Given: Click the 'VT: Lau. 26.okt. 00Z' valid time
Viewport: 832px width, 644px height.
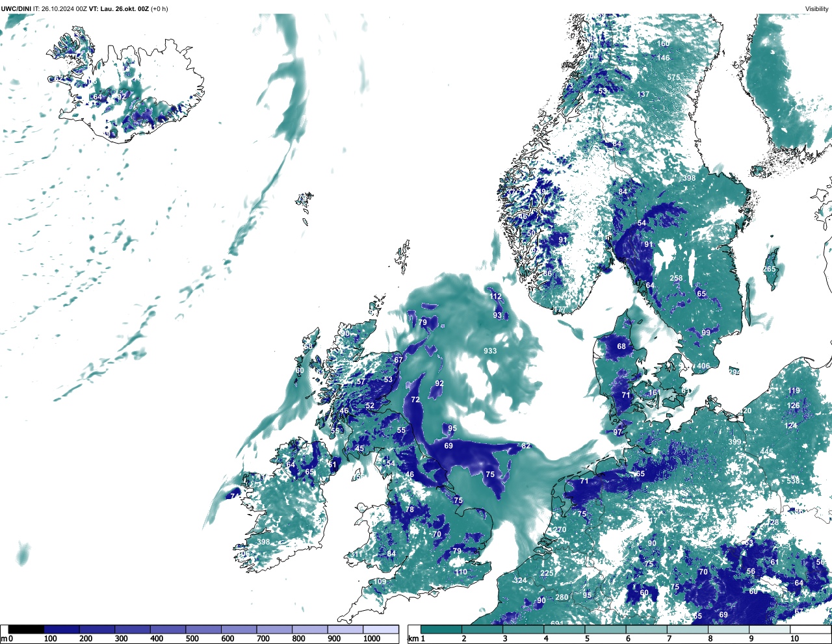Looking at the screenshot, I should [119, 8].
